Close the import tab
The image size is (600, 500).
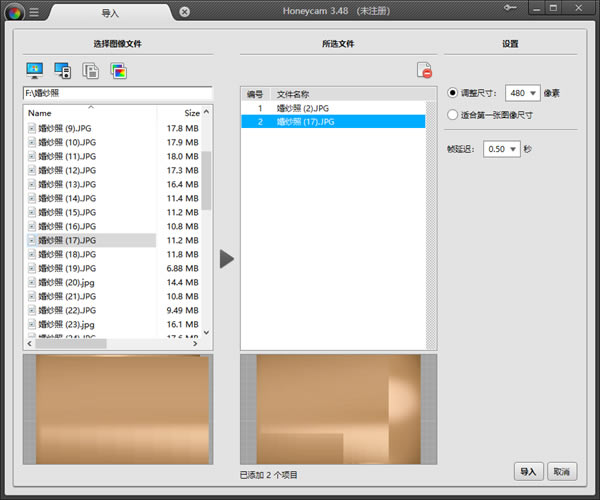point(184,12)
